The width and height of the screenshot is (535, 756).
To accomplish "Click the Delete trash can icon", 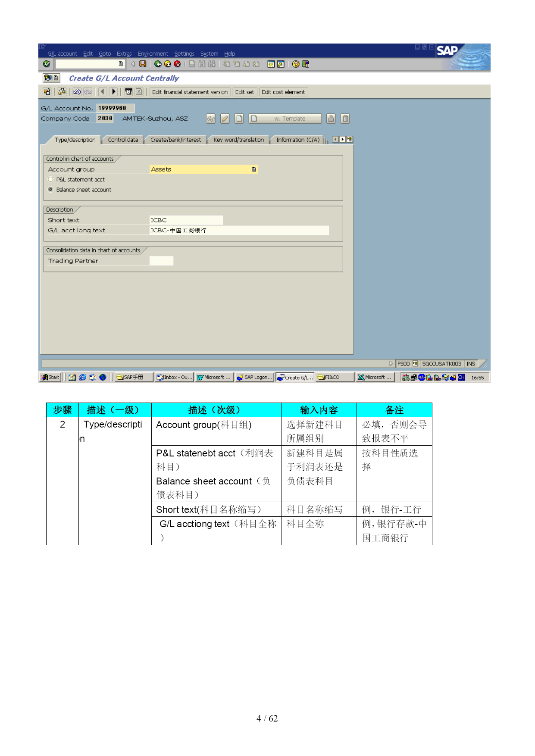I will (x=345, y=119).
